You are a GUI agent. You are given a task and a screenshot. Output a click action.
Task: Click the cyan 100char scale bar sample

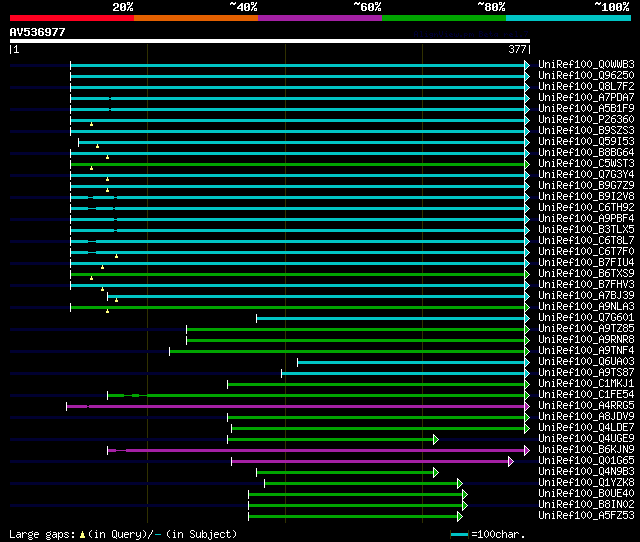click(460, 534)
